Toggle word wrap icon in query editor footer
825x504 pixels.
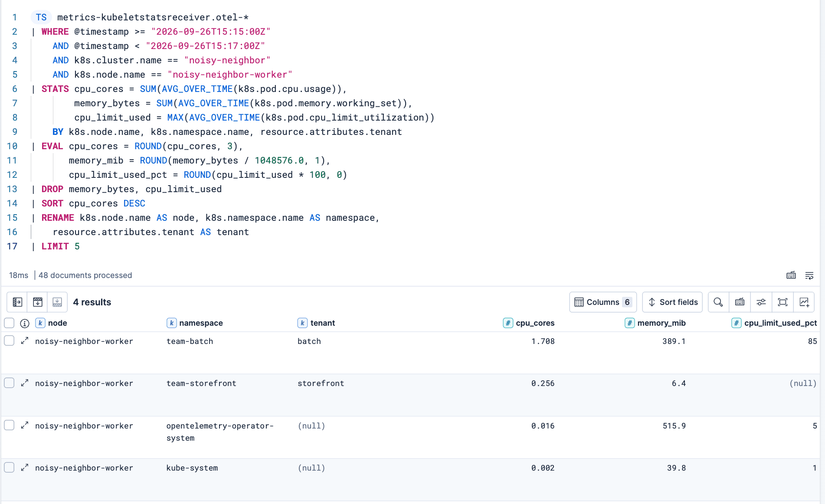click(809, 275)
